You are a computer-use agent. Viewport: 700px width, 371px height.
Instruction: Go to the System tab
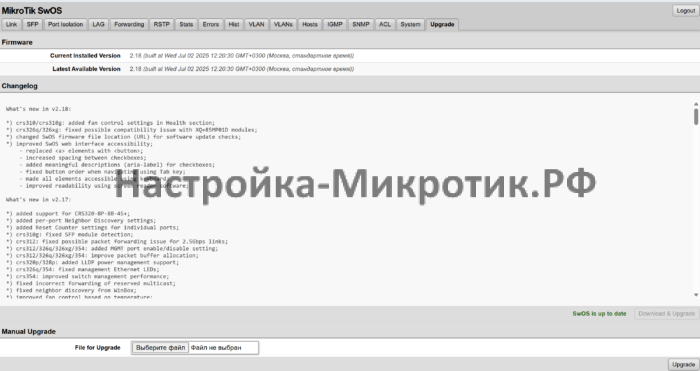(x=410, y=25)
